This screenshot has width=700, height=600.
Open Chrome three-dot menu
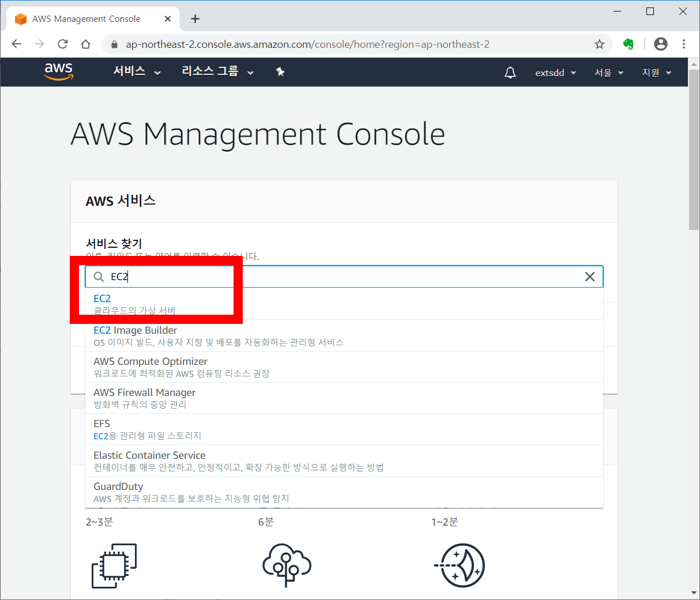point(684,44)
